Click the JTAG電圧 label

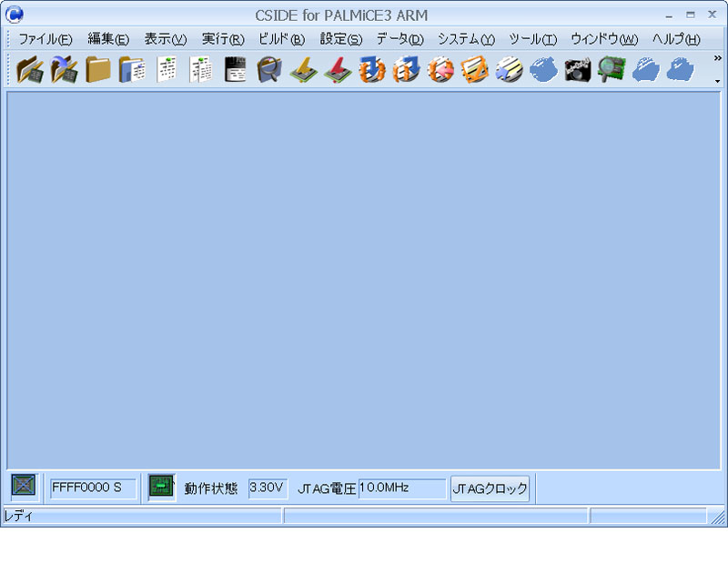click(327, 488)
